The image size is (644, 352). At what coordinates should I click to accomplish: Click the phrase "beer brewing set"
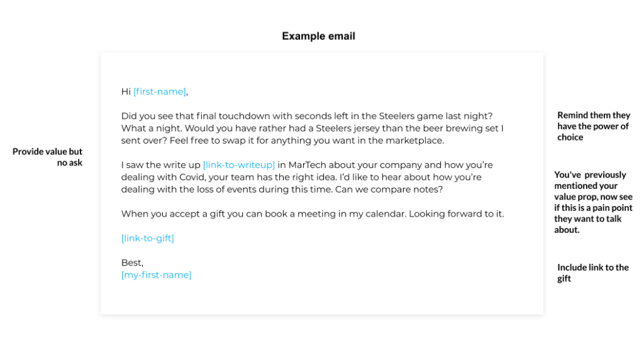tap(457, 128)
